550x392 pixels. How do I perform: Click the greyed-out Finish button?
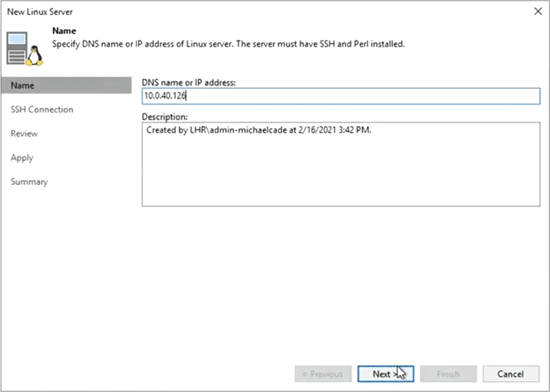(x=448, y=374)
